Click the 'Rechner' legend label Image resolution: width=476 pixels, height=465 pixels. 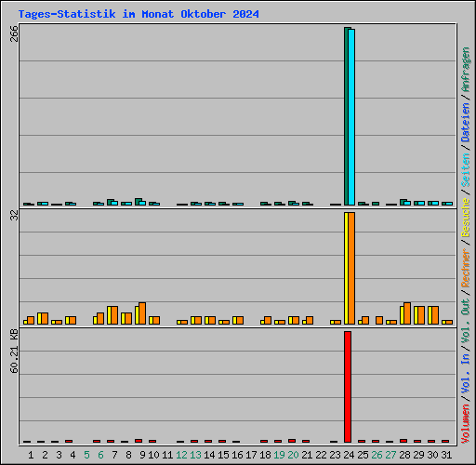point(465,268)
